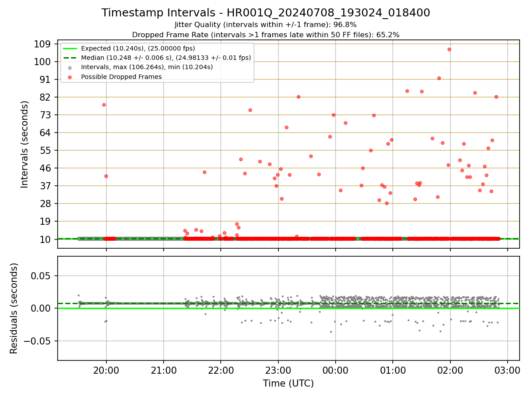Click the Time (UTC) x-axis label
Image resolution: width=532 pixels, height=399 pixels.
tap(288, 383)
